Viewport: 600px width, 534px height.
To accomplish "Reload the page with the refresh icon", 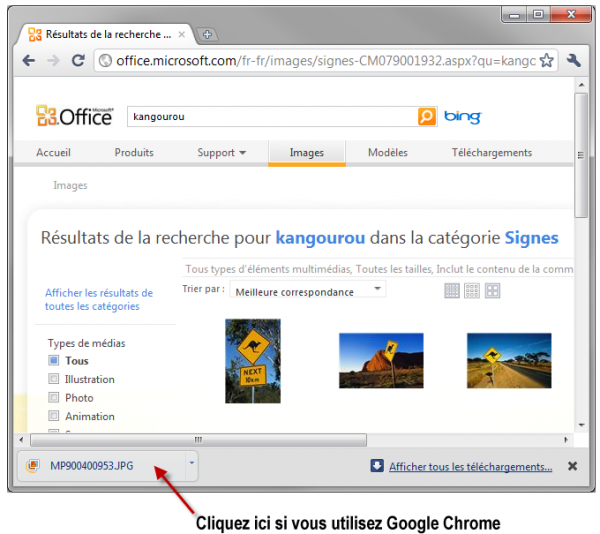I will 78,60.
